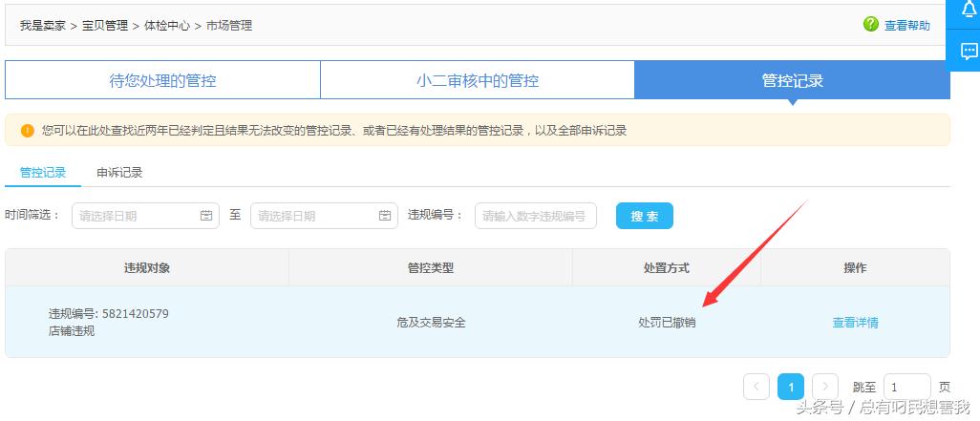
Task: Click 市场管理 in breadcrumb
Action: coord(229,26)
